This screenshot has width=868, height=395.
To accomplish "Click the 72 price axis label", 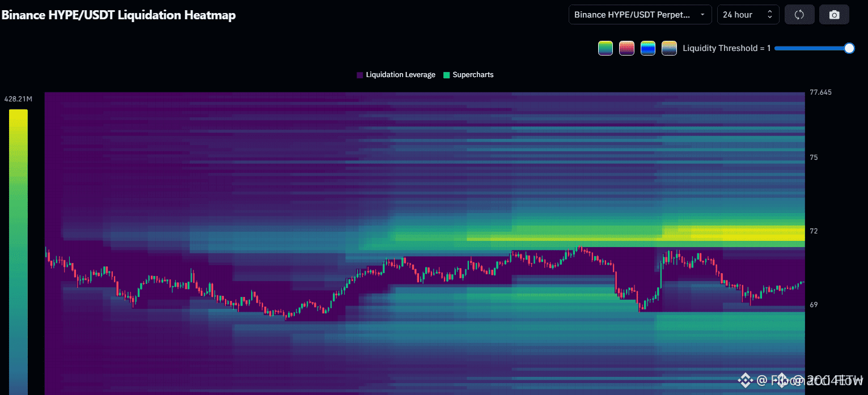I will tap(814, 231).
